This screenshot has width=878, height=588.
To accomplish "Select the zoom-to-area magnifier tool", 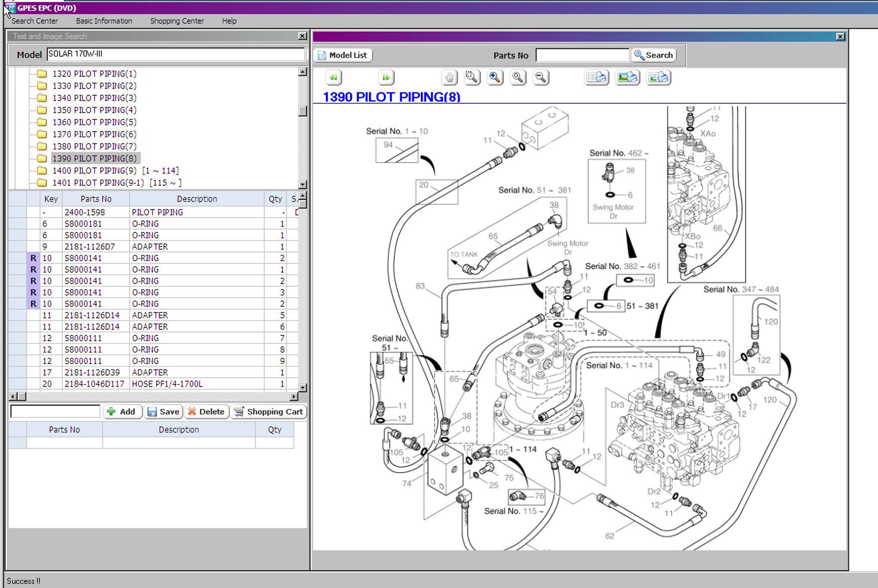I will (472, 78).
